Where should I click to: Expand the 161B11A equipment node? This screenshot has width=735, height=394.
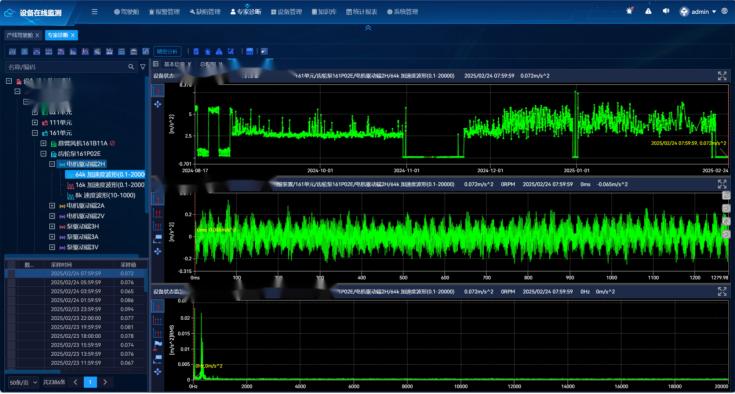(x=43, y=143)
